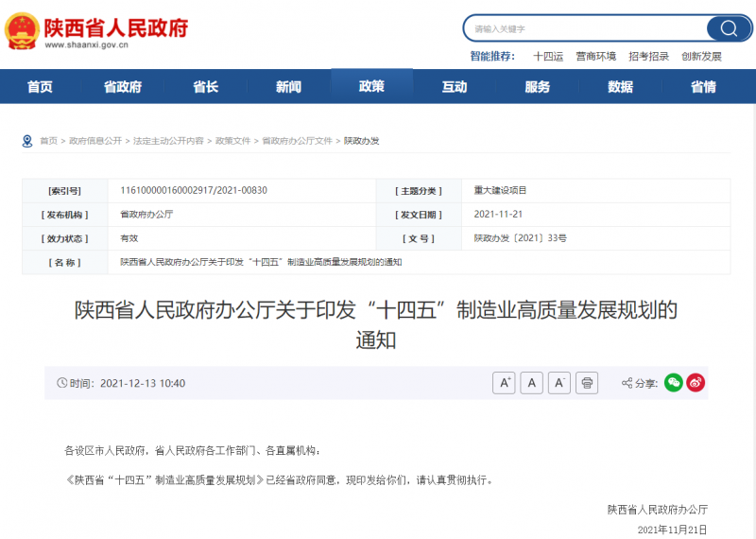The image size is (756, 539).
Task: Click the clock icon beside 时间
Action: click(x=61, y=383)
